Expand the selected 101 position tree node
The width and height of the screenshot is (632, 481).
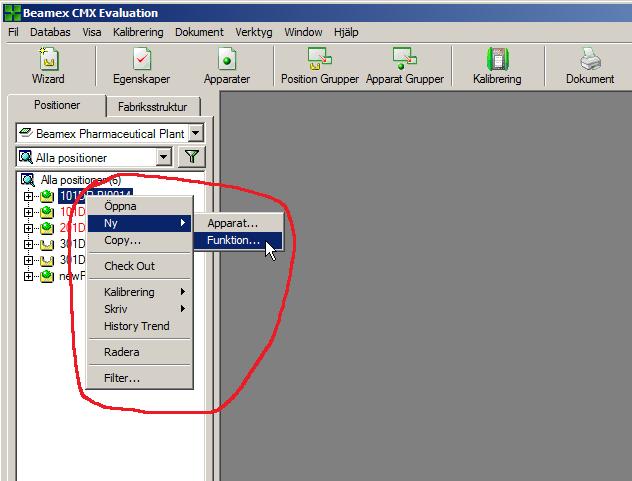28,196
